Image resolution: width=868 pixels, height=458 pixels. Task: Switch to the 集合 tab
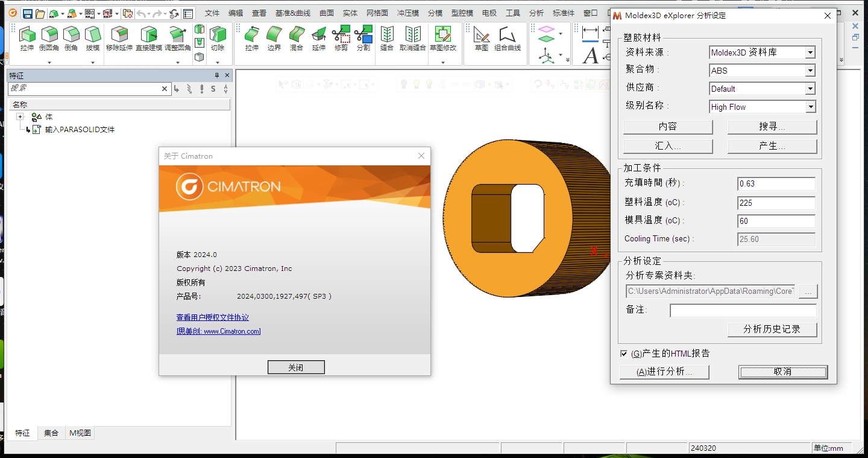pos(51,433)
